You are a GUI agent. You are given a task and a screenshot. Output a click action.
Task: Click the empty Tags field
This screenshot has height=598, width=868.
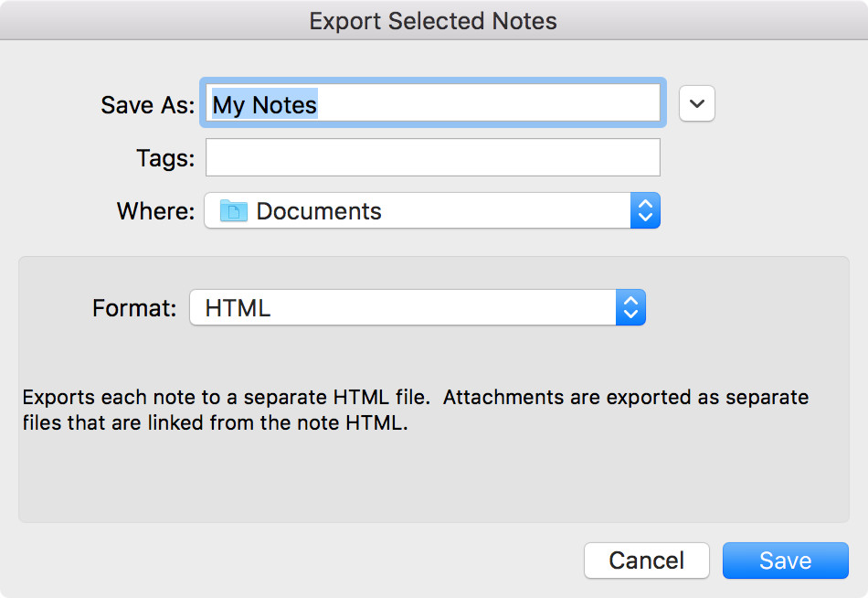pos(433,157)
